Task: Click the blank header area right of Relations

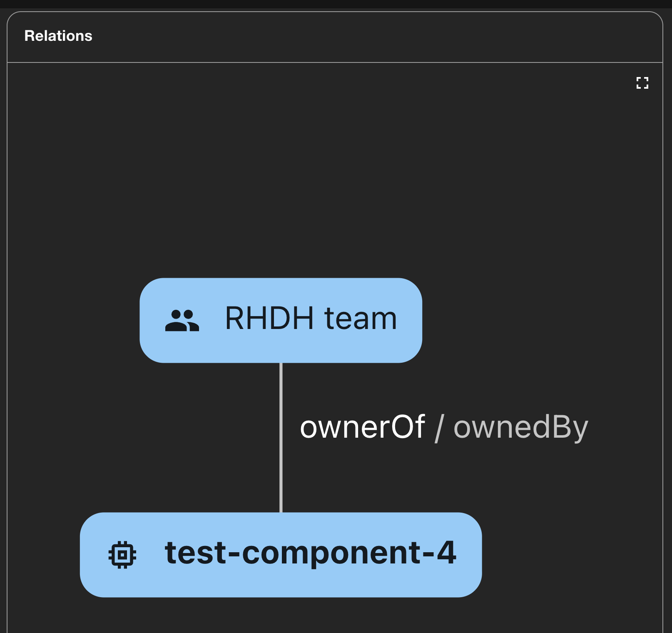Action: (x=375, y=37)
